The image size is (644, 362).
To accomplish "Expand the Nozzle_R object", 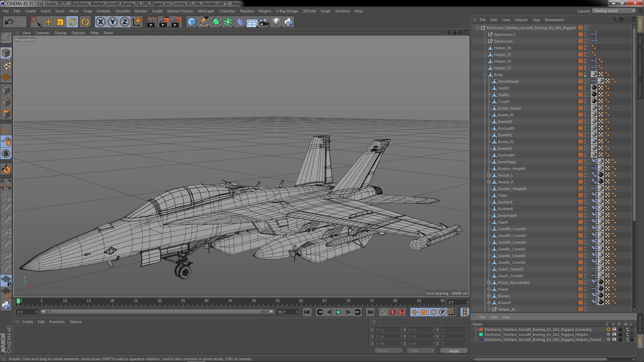I will pyautogui.click(x=489, y=182).
